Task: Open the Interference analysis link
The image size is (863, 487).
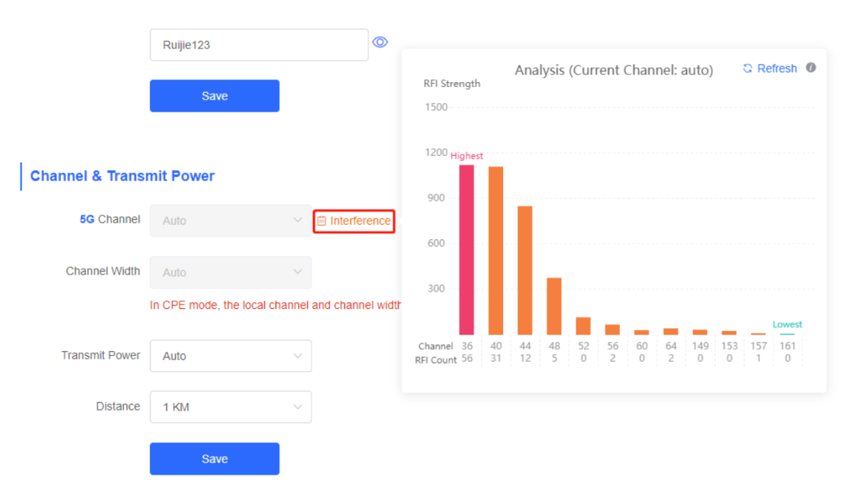Action: 354,221
